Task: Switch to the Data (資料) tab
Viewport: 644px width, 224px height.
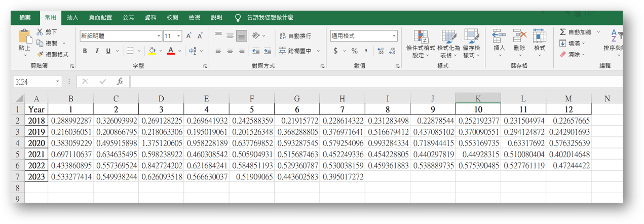Action: point(150,17)
